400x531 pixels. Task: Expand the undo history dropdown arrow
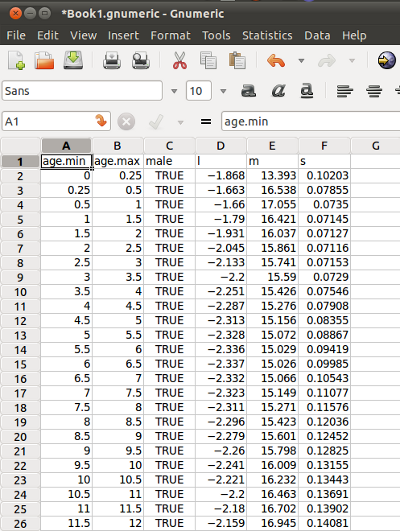coord(301,61)
